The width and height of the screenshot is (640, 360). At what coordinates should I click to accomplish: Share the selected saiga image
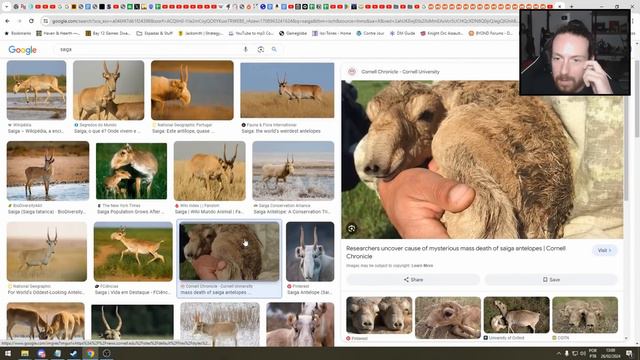coord(413,280)
